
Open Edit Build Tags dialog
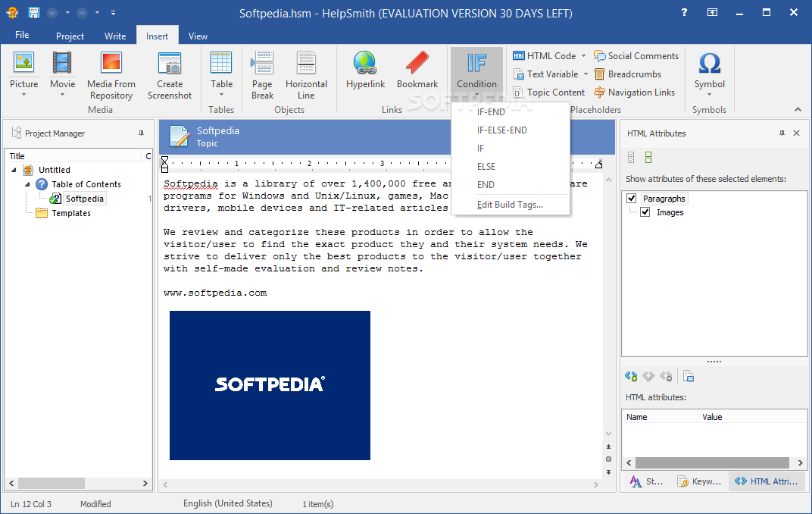tap(510, 205)
